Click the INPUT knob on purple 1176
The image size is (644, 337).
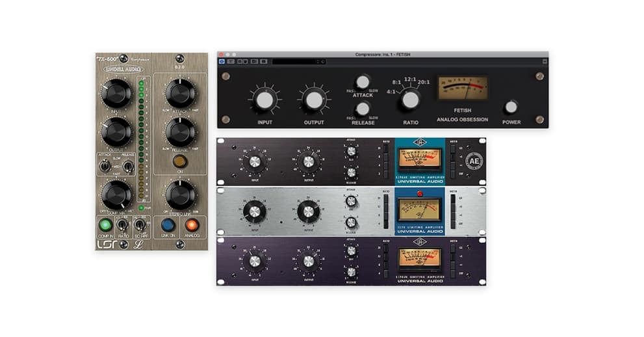pos(255,261)
